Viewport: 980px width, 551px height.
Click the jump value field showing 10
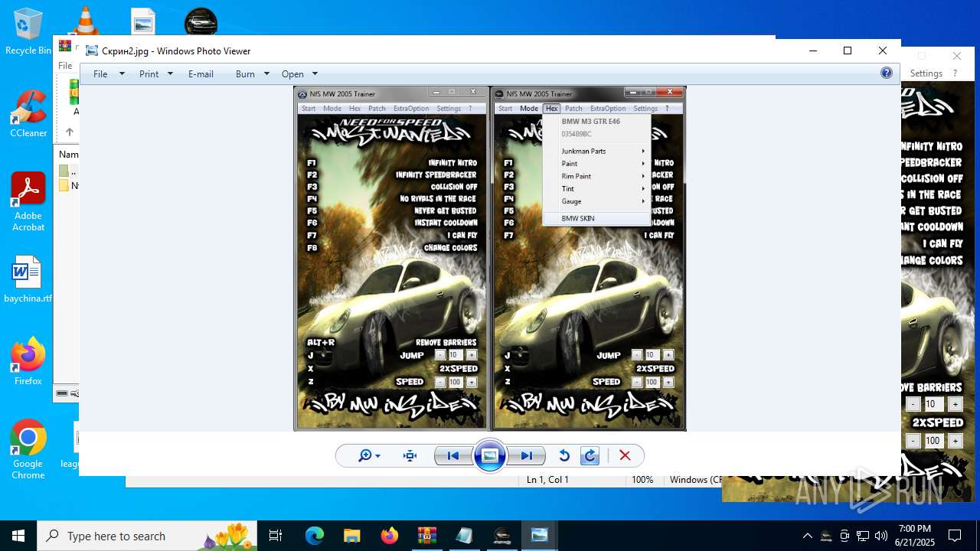pyautogui.click(x=933, y=404)
